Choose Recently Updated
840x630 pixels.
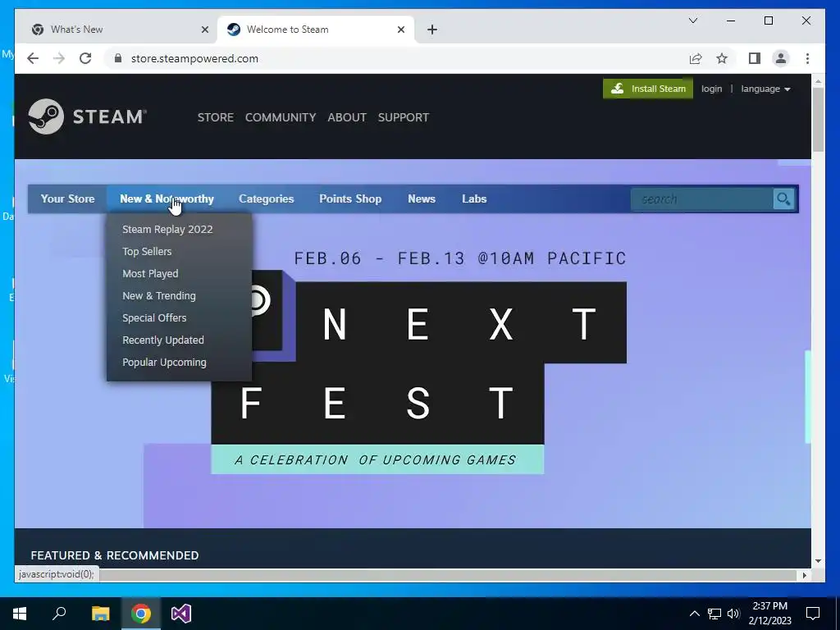[163, 340]
